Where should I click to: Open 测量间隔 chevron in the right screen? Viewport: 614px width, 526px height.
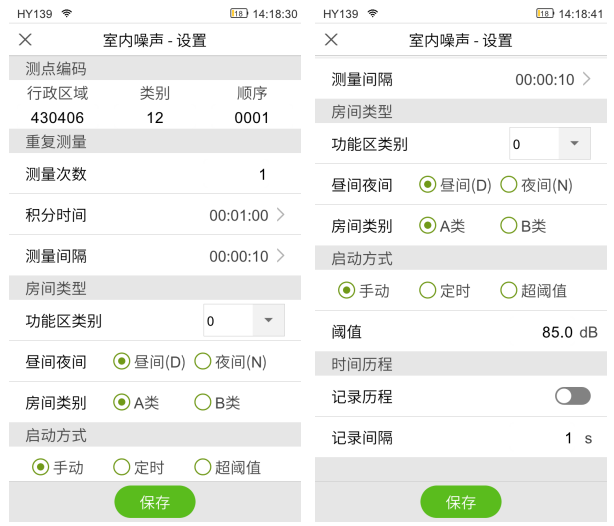587,79
